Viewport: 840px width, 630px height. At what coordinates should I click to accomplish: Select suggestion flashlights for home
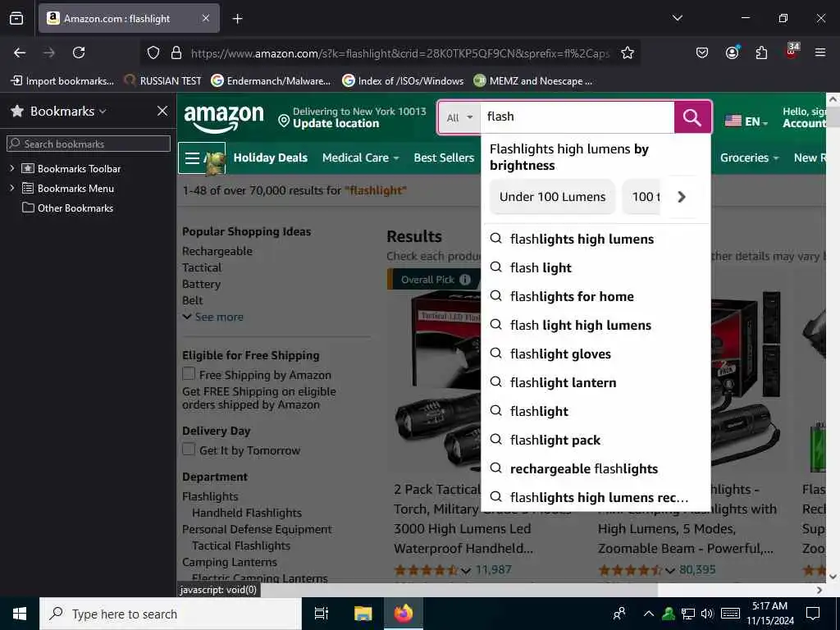(572, 297)
